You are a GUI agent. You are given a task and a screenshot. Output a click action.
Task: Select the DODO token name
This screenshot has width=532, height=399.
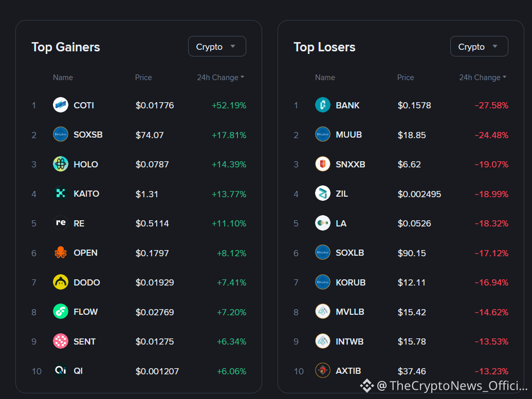(x=87, y=282)
